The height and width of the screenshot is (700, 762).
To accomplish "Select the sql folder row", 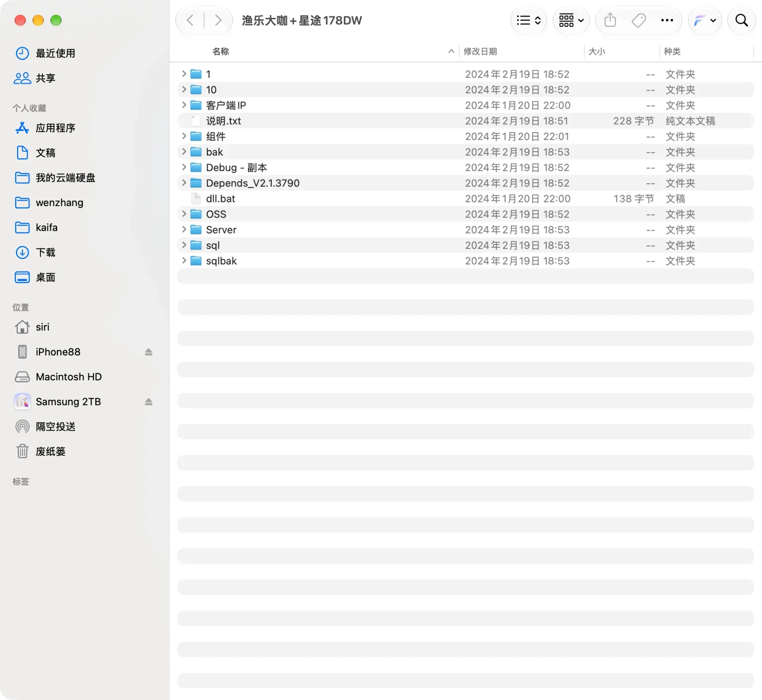I will pos(466,245).
